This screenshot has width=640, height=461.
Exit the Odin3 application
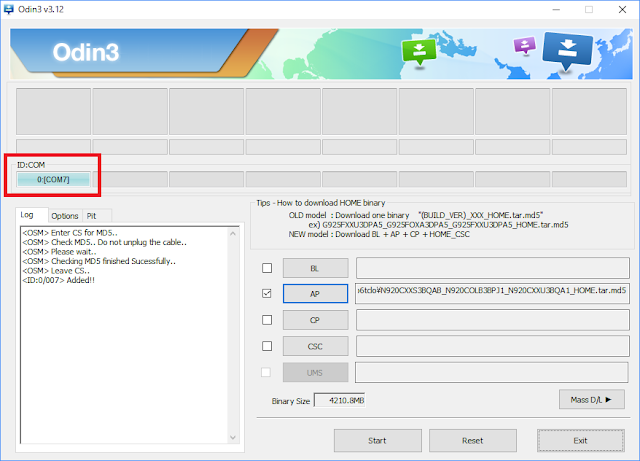tap(580, 441)
